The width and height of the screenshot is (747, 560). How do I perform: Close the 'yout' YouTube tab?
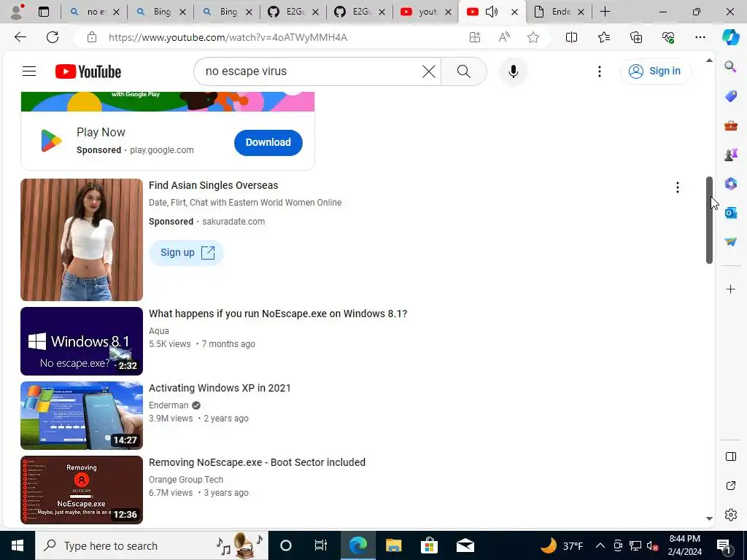click(x=448, y=12)
